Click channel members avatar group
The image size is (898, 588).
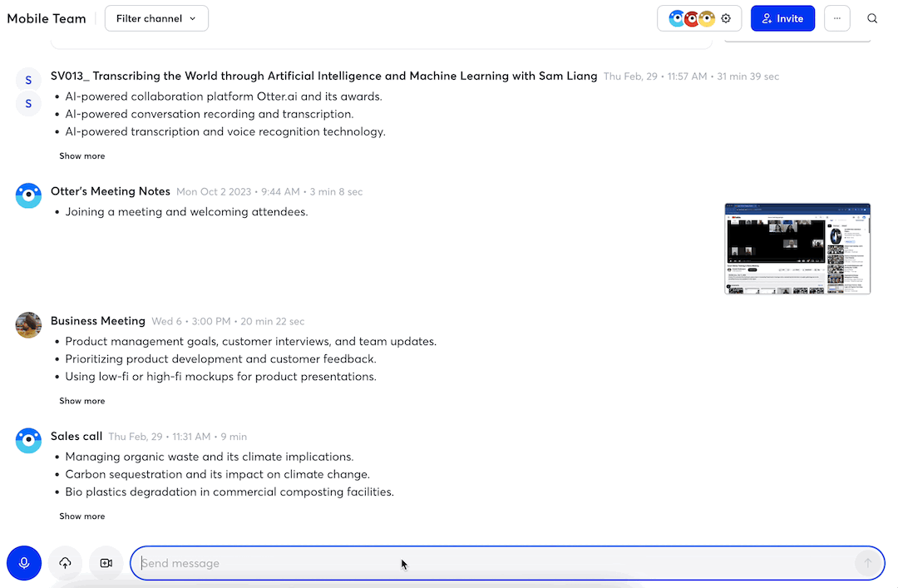pos(692,18)
